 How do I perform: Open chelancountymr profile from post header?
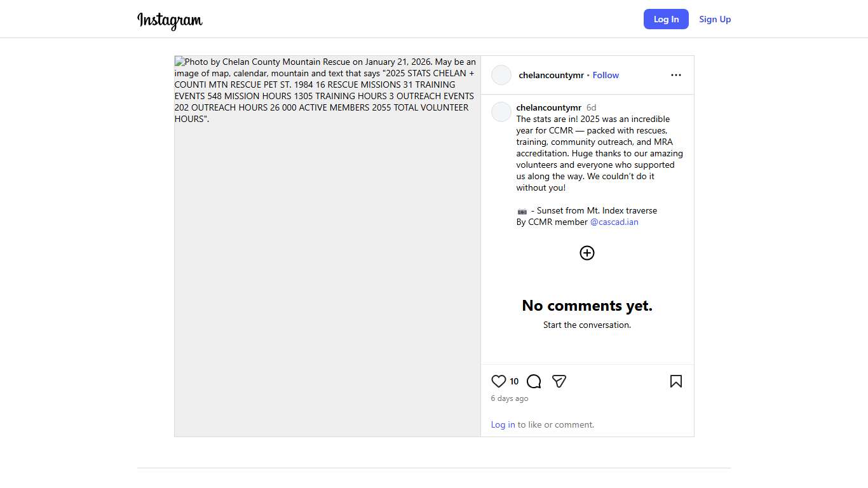point(551,75)
